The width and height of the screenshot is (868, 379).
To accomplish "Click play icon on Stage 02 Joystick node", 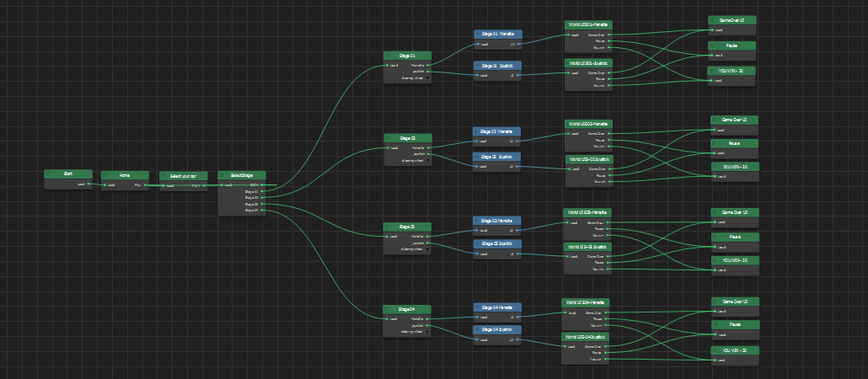I will click(x=478, y=157).
